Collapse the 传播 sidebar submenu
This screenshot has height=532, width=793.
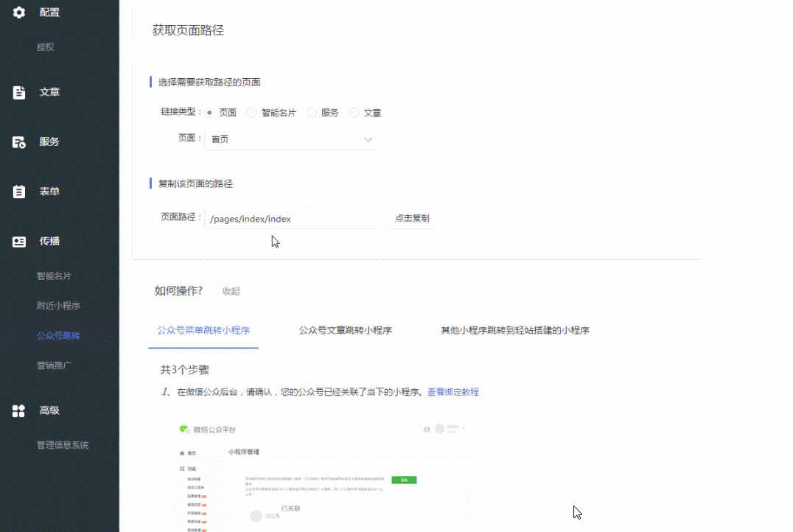[49, 241]
